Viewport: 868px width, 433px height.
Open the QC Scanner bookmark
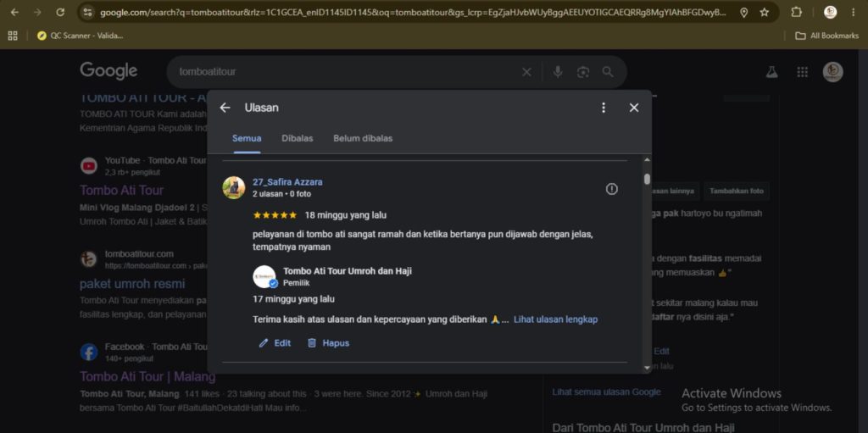(x=80, y=36)
